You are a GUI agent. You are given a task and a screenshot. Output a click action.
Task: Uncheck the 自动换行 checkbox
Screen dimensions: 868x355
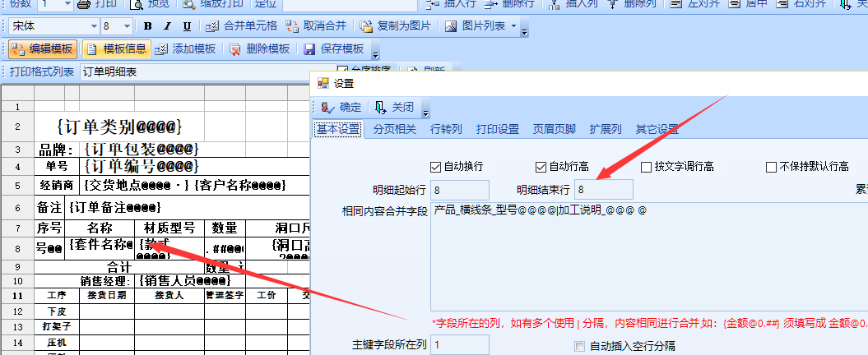(436, 167)
